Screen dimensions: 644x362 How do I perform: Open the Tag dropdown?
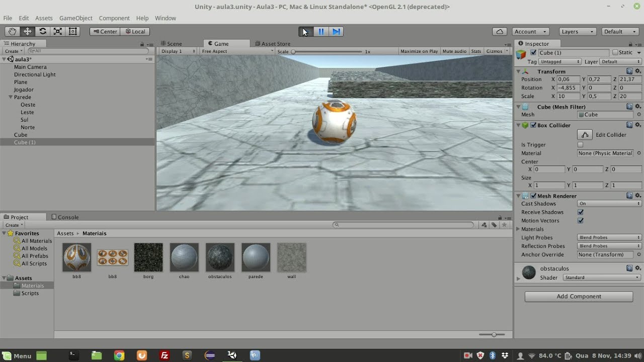click(x=560, y=61)
